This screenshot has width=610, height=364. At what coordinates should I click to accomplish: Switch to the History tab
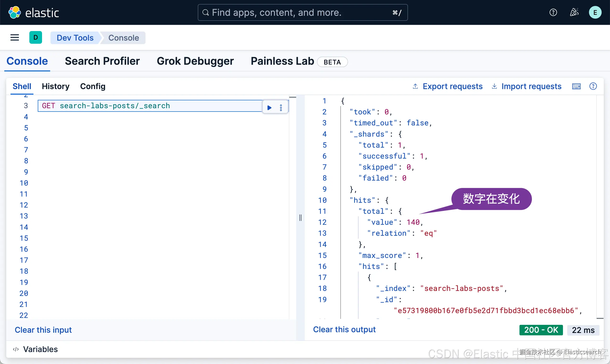tap(55, 86)
